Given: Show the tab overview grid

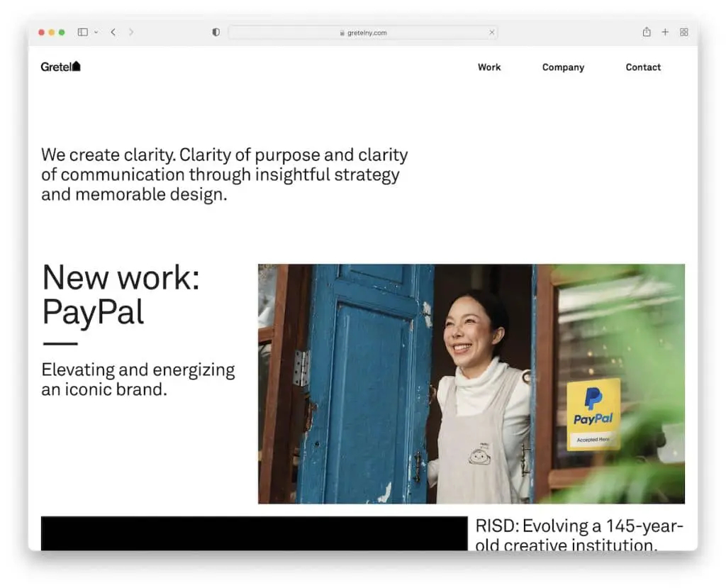Looking at the screenshot, I should pyautogui.click(x=684, y=32).
